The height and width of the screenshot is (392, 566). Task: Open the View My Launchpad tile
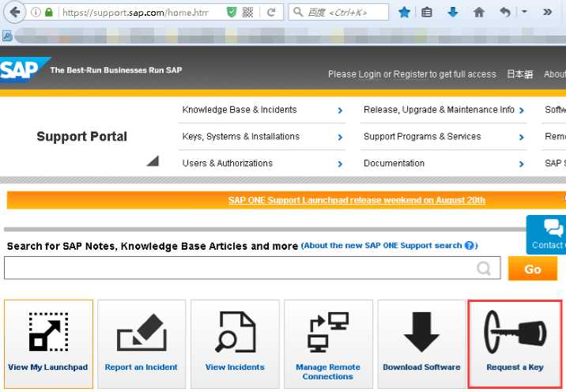48,344
